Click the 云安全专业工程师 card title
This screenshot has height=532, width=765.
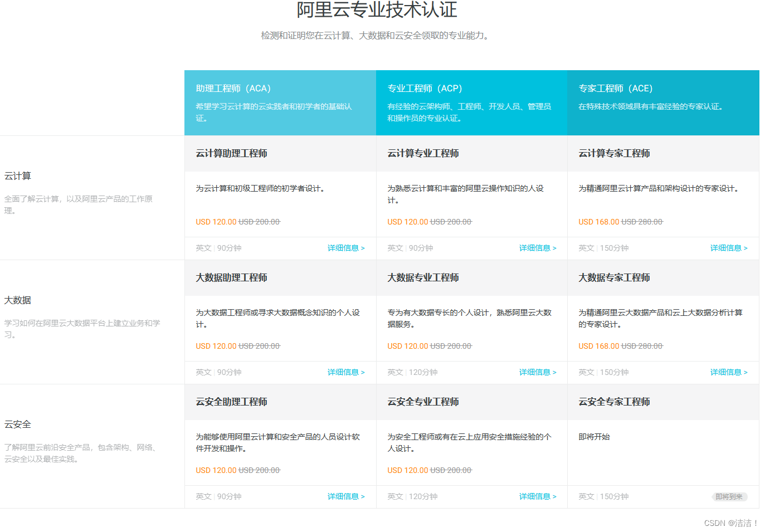coord(423,402)
